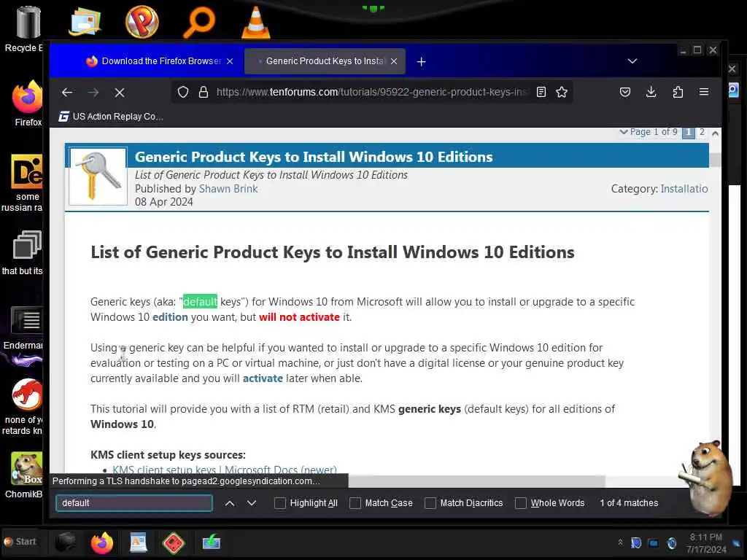Open the Start menu

click(20, 542)
